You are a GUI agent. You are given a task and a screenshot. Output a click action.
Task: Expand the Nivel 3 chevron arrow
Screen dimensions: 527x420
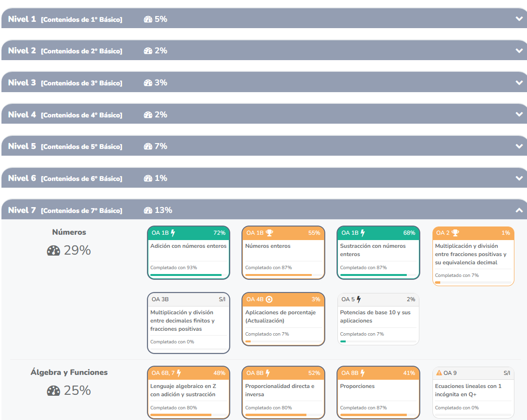(519, 82)
